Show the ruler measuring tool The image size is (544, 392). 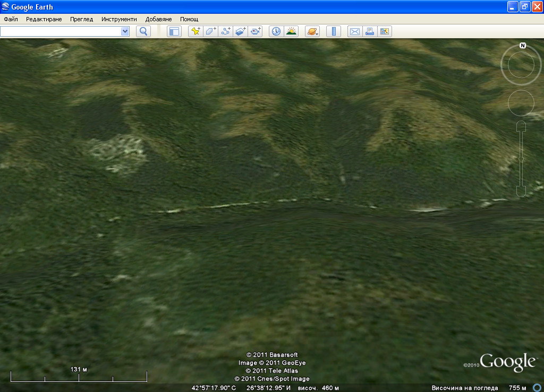coord(334,31)
